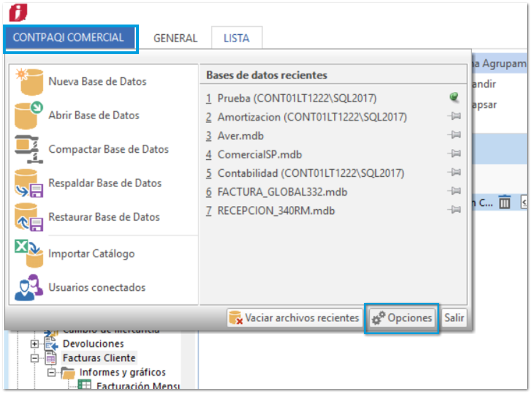Collapse the Facturas Cliente tree node
Screen dimensions: 532x394
tap(34, 358)
